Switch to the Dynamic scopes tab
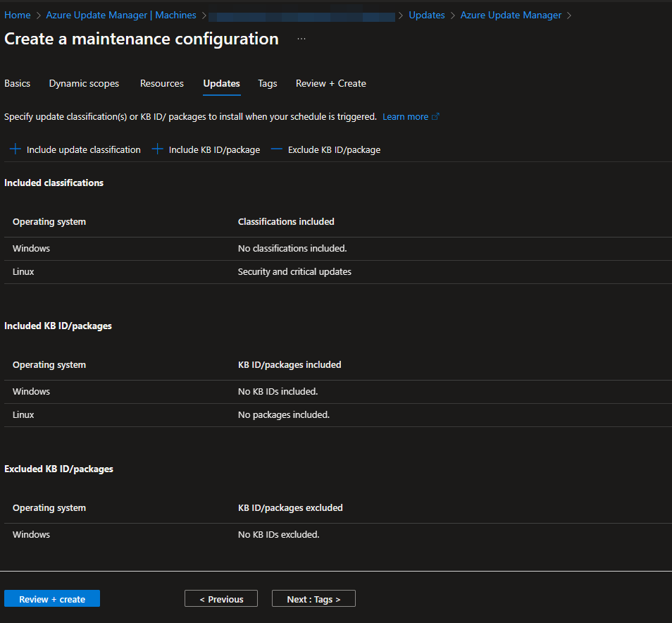672x623 pixels. (84, 84)
